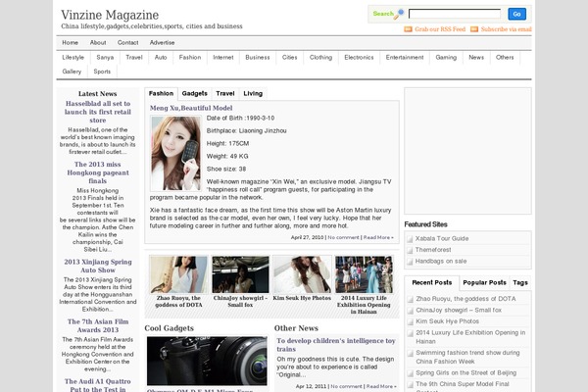This screenshot has height=392, width=588.
Task: Click the bullet icon beside Spring Girls post
Action: pyautogui.click(x=411, y=373)
